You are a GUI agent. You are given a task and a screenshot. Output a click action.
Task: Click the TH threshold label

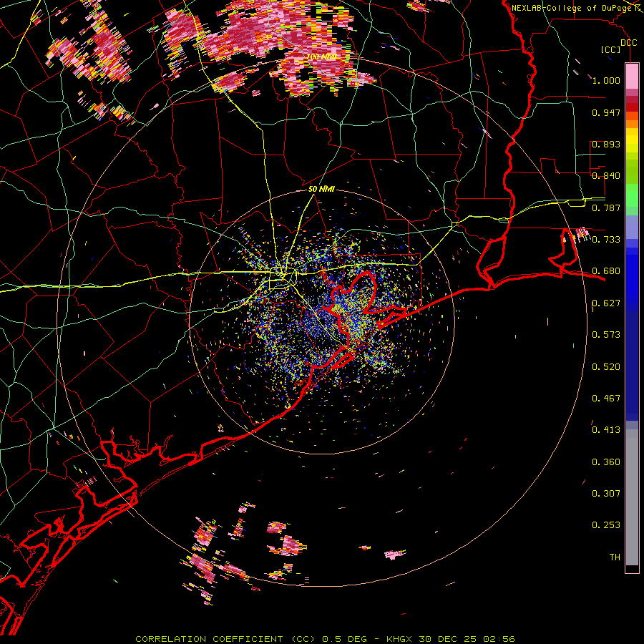(615, 557)
